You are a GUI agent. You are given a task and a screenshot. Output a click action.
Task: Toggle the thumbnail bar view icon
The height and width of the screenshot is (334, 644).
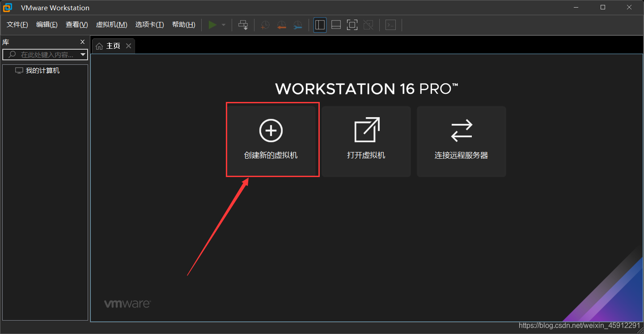coord(336,25)
